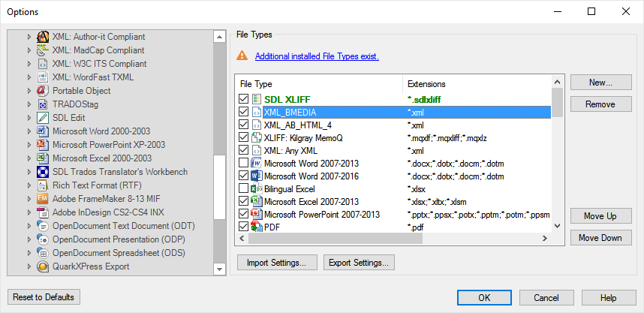Uncheck the XML_AB_HTML_4 checkbox
Image resolution: width=644 pixels, height=313 pixels.
pos(243,125)
